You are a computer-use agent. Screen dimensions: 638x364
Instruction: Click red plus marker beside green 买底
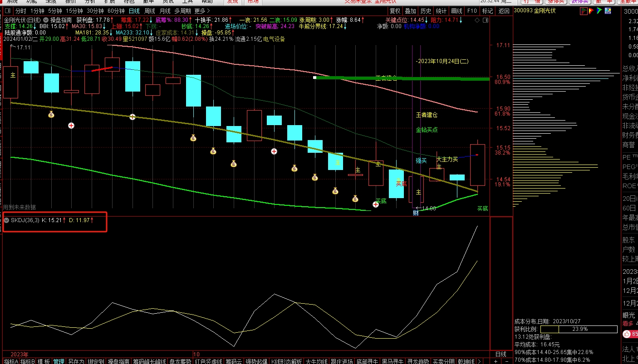pos(376,204)
